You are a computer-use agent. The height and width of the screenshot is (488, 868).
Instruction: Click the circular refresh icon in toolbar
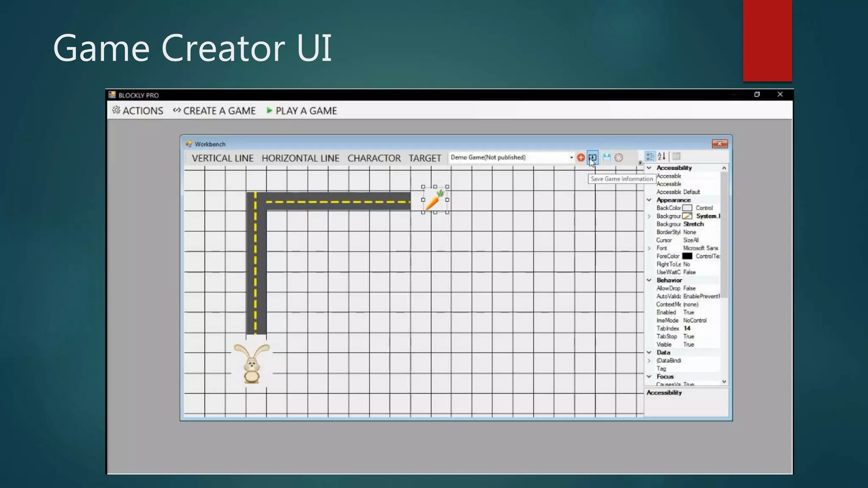coord(619,158)
